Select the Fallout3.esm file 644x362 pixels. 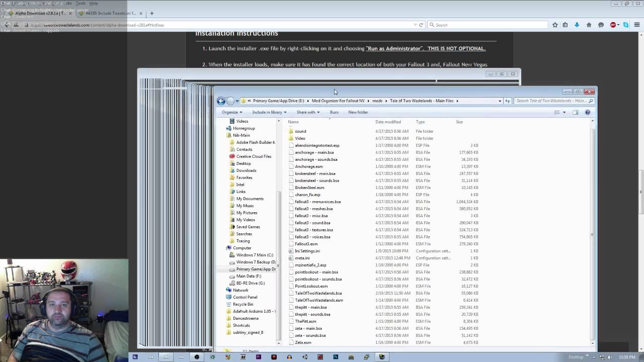point(306,244)
